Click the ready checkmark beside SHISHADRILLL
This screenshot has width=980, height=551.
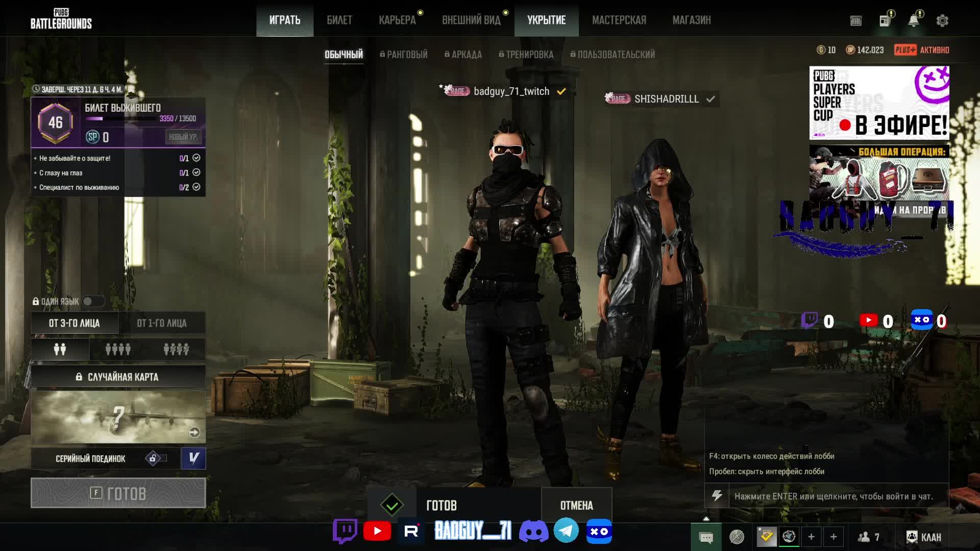tap(710, 99)
